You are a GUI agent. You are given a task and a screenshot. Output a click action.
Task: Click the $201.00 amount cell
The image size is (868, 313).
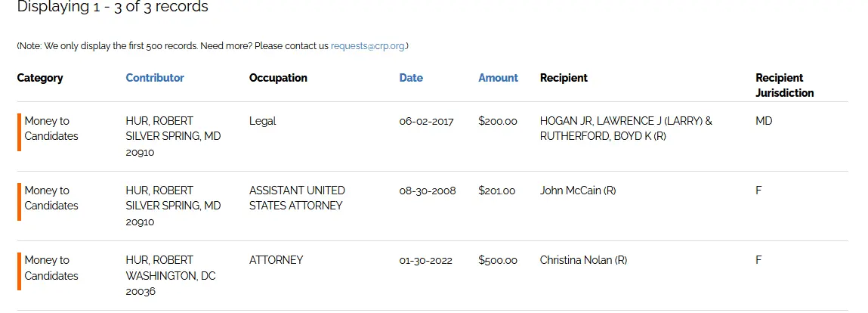(497, 191)
